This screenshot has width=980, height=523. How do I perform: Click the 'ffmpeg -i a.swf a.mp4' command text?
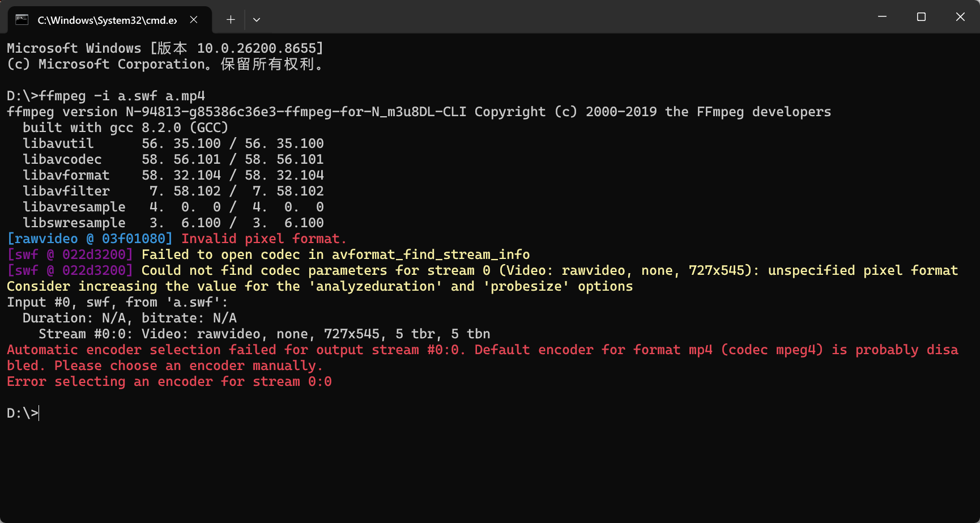122,96
